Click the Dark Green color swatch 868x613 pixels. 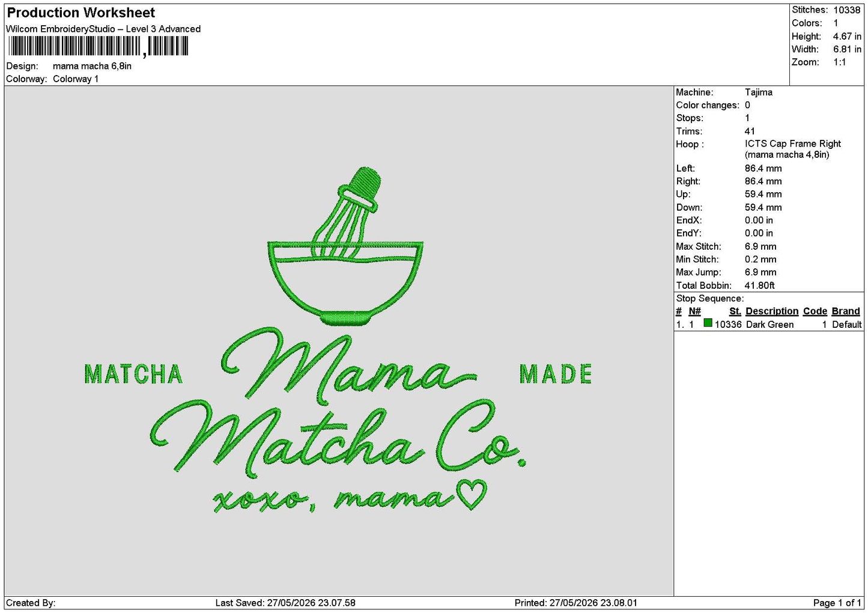708,323
